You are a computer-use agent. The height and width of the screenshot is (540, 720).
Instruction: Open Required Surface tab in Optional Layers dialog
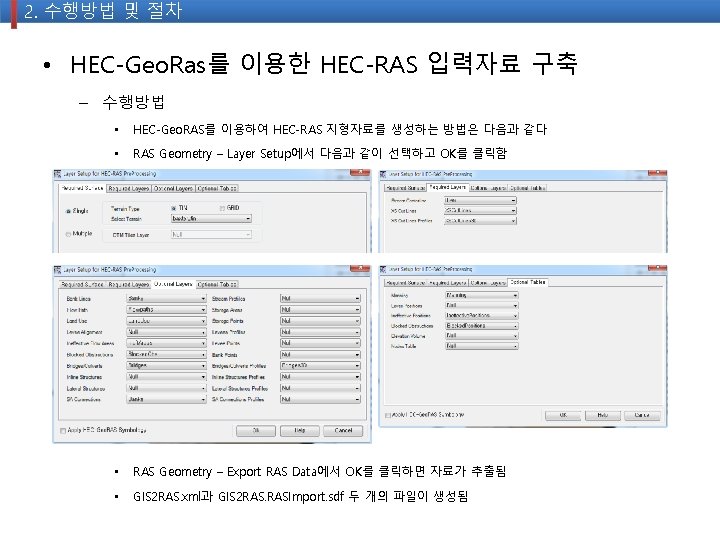82,285
